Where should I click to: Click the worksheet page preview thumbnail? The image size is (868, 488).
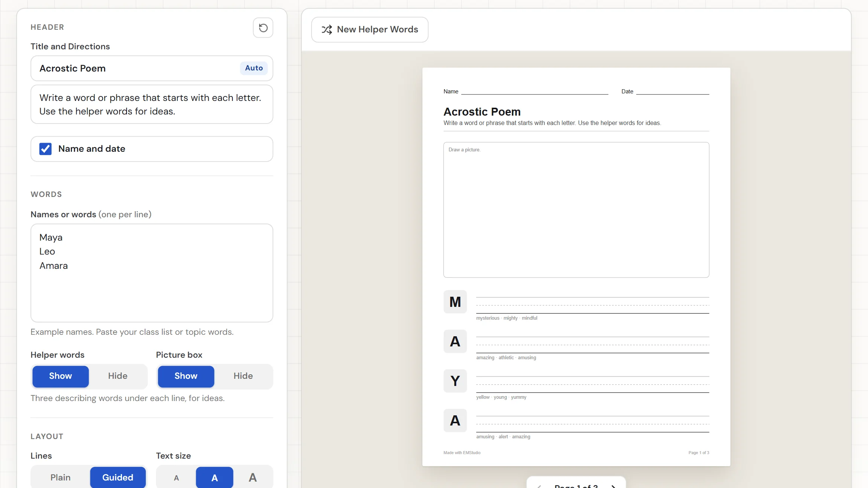pyautogui.click(x=576, y=267)
